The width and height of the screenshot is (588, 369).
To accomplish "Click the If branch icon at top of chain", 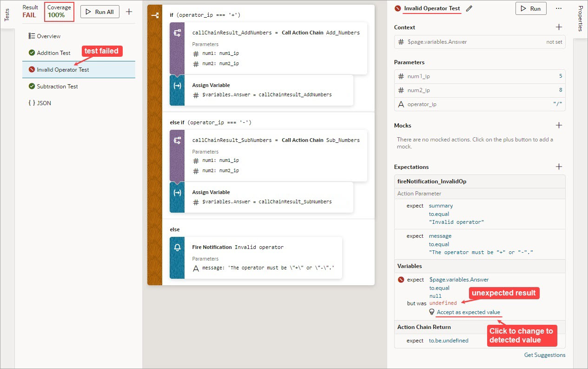I will [x=155, y=15].
